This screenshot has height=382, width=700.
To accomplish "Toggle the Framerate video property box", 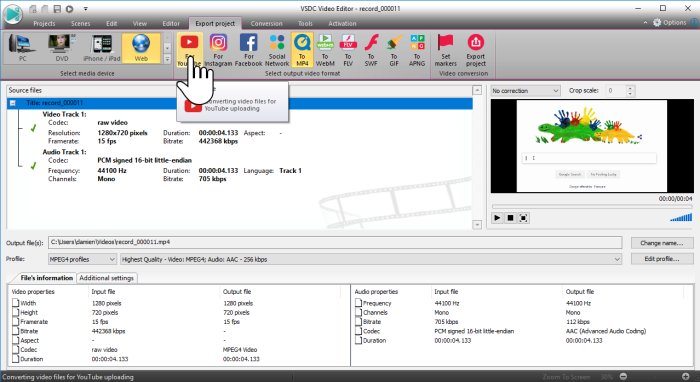I will coord(16,322).
